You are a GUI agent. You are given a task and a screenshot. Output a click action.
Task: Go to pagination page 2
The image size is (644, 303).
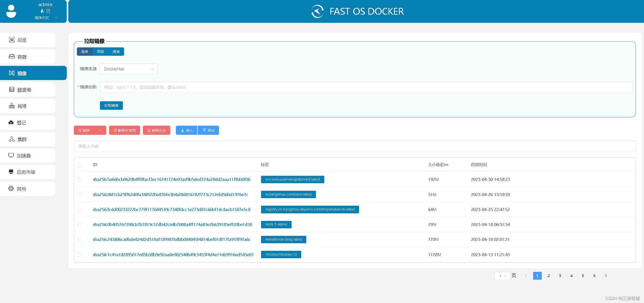[x=549, y=276]
